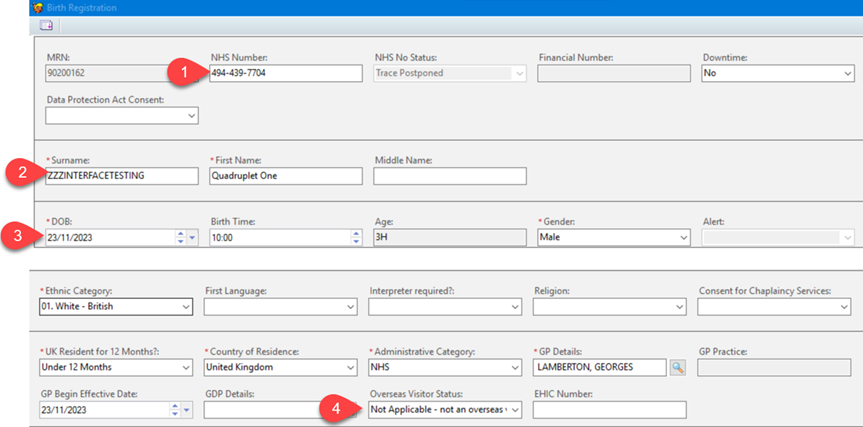Click the toolbar icon below the title bar
Screen dimensions: 863x427
click(x=46, y=25)
